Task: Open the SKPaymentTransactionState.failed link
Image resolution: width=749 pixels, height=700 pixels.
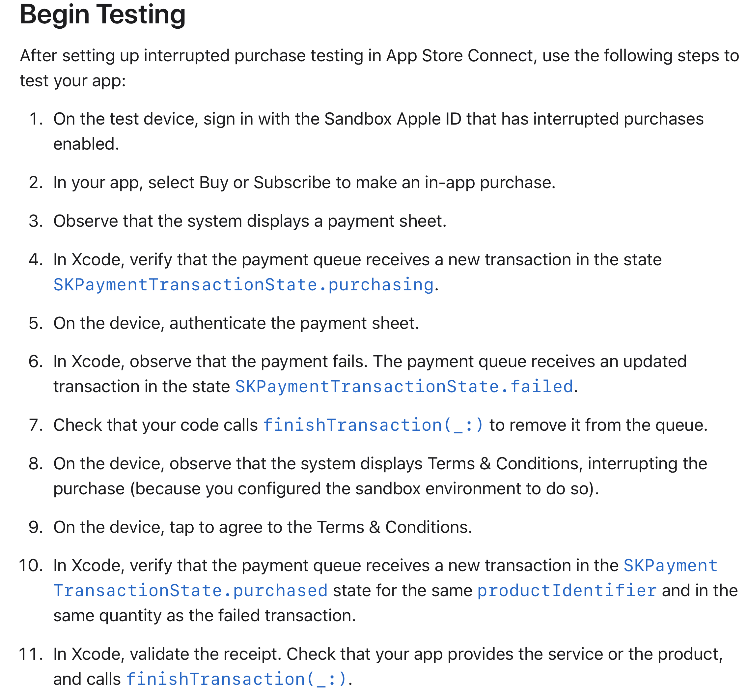Action: 404,386
